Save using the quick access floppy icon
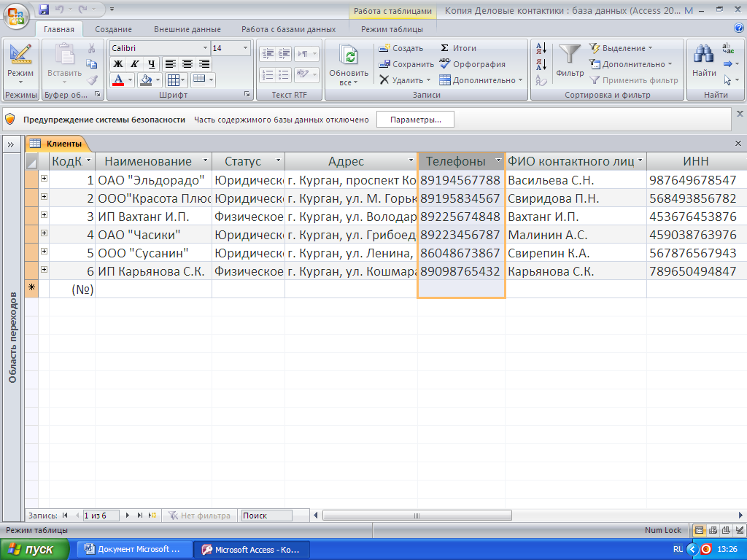This screenshot has height=560, width=747. tap(44, 9)
